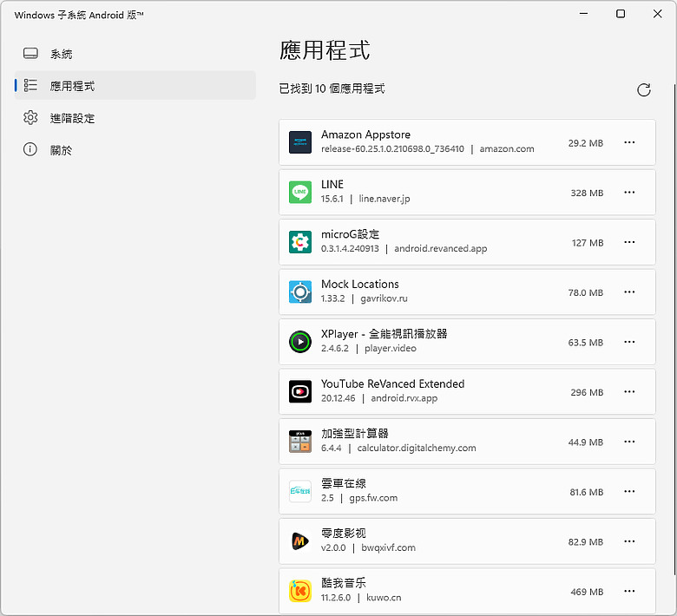The height and width of the screenshot is (616, 677).
Task: Click the vertical scrollbar of apps list
Action: [674, 328]
